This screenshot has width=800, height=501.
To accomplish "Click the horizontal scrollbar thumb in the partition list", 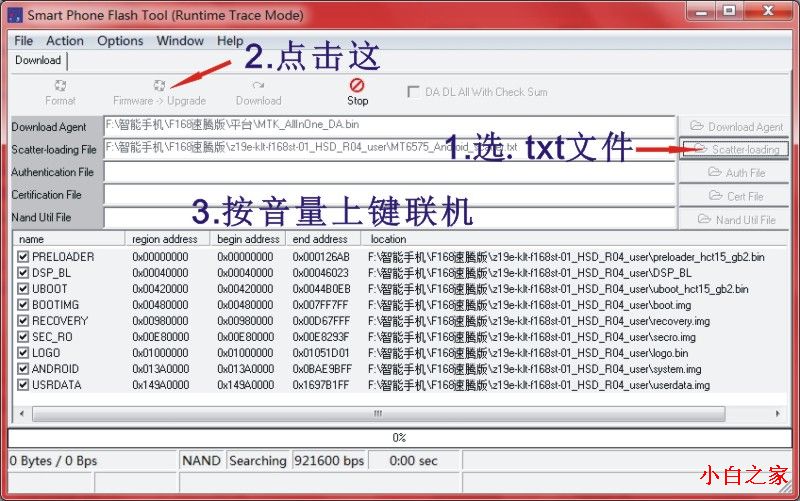I will point(378,413).
